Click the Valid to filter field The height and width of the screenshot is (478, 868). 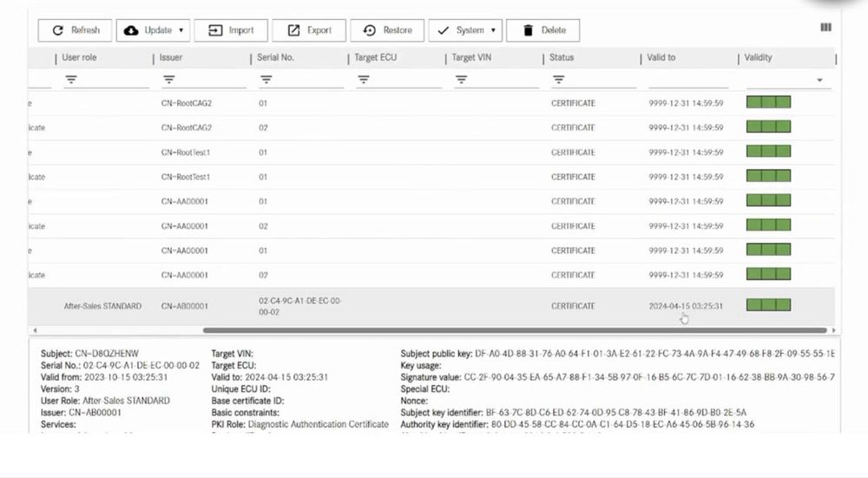tap(688, 81)
